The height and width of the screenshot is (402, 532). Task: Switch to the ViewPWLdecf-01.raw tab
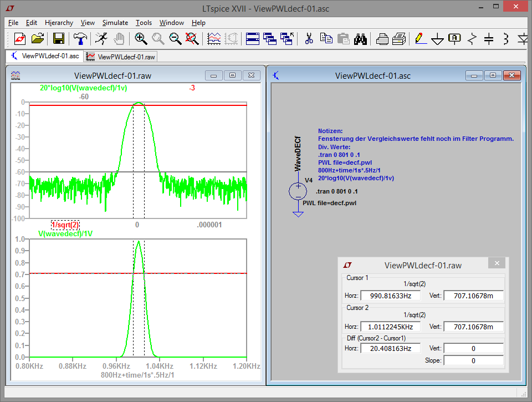[120, 57]
